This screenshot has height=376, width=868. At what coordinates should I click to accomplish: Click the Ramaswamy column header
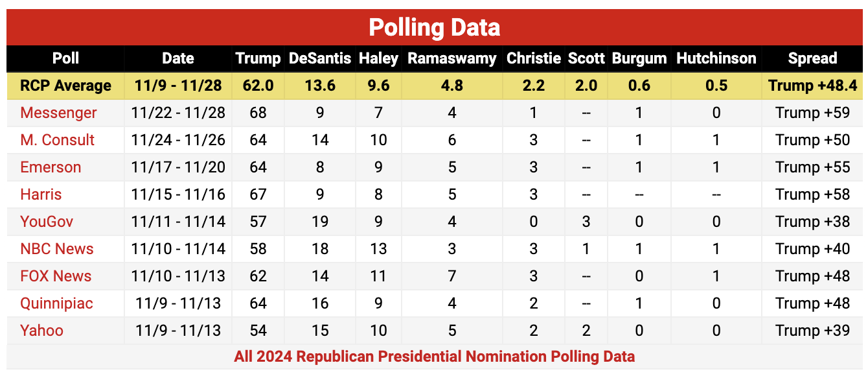click(451, 58)
